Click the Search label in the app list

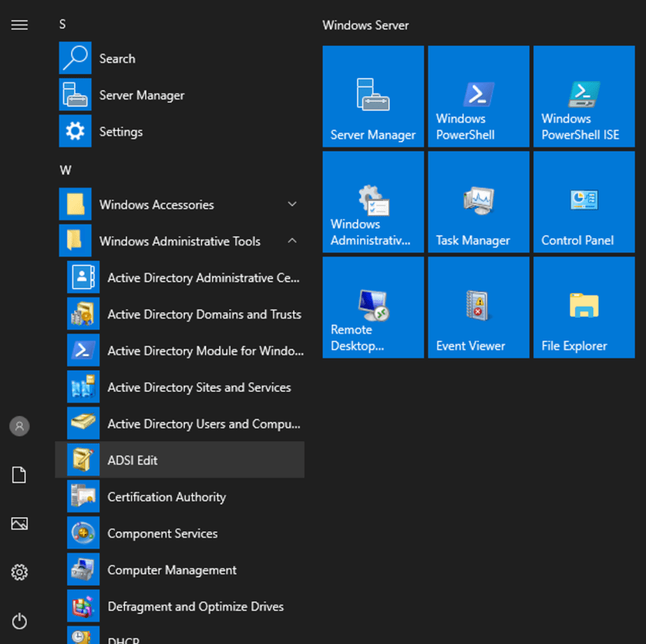[117, 58]
